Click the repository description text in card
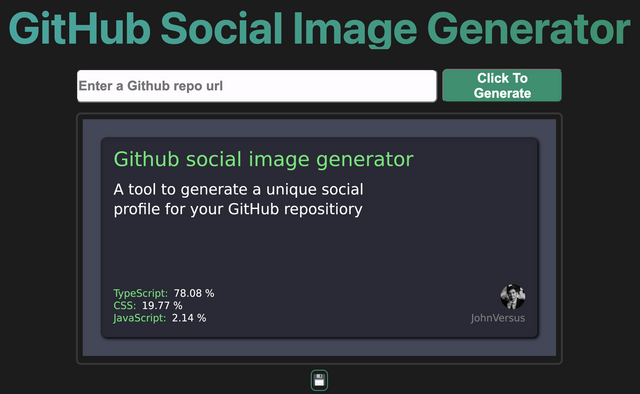Image resolution: width=640 pixels, height=394 pixels. [238, 199]
